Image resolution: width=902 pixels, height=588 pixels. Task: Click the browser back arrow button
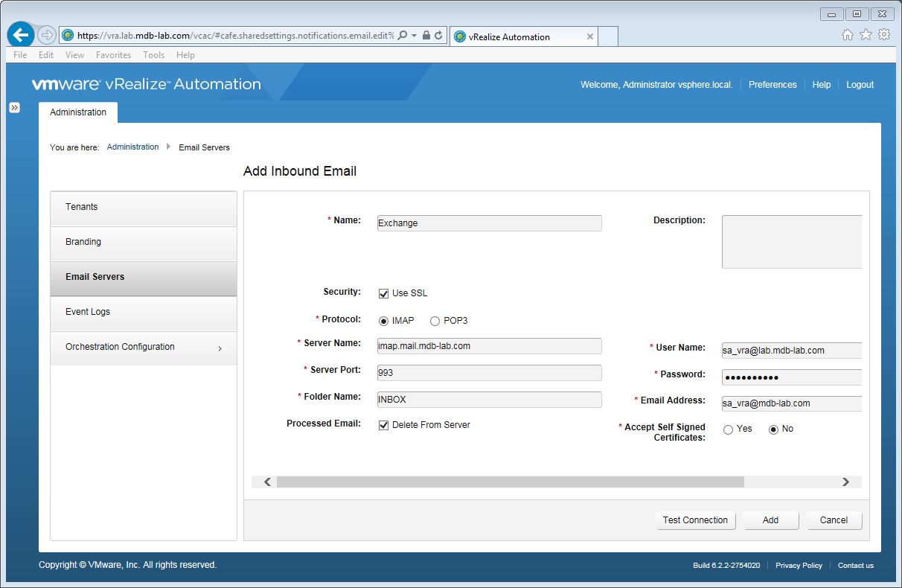[x=21, y=35]
